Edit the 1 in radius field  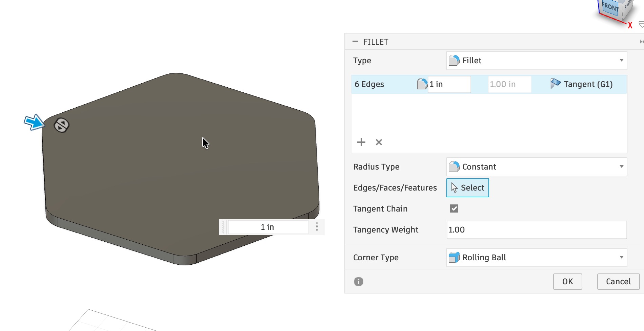coord(449,84)
